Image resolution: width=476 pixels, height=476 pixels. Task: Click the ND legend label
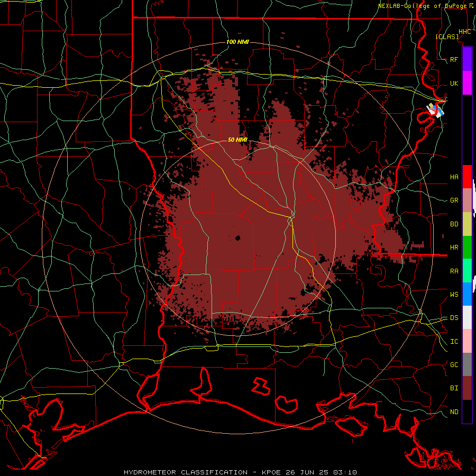[454, 412]
